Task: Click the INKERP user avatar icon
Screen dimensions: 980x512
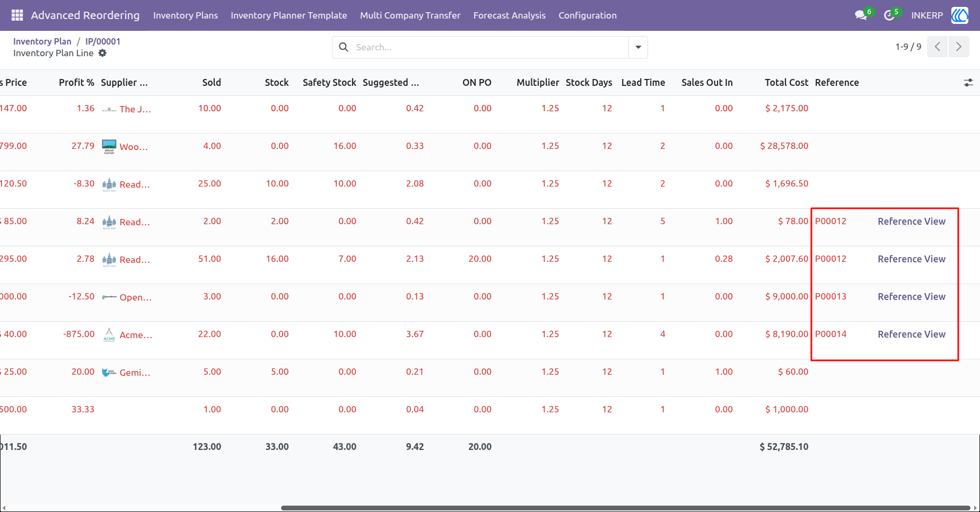Action: (959, 15)
